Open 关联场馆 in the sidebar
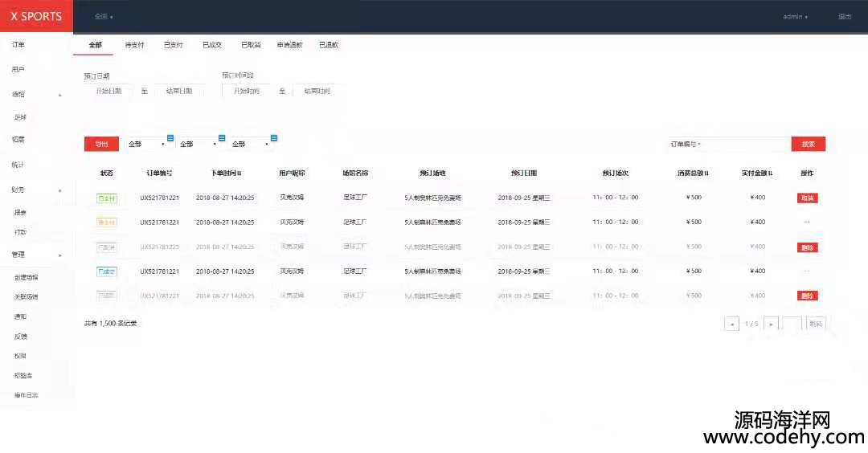The width and height of the screenshot is (868, 453). (x=26, y=297)
